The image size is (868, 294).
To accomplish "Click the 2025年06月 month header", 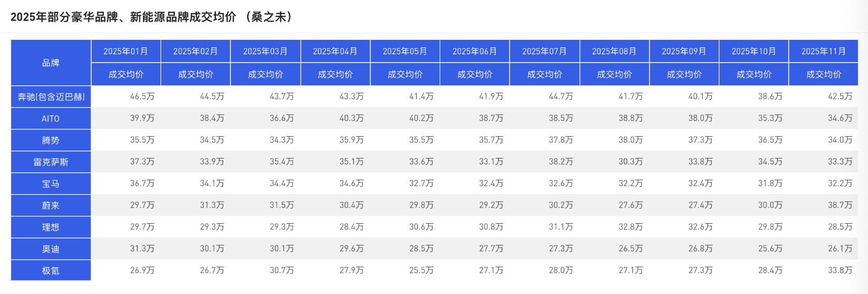I will [x=474, y=51].
